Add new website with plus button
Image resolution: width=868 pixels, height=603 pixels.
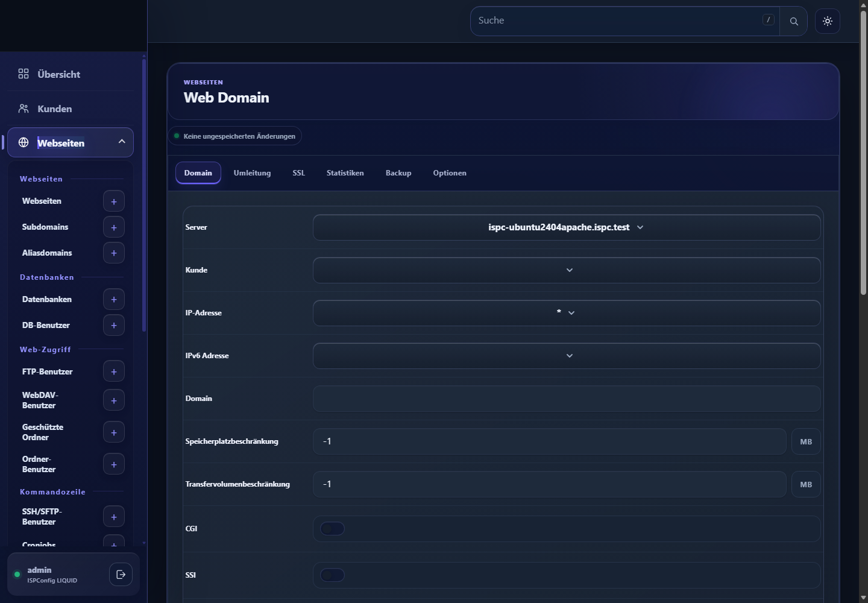(114, 201)
